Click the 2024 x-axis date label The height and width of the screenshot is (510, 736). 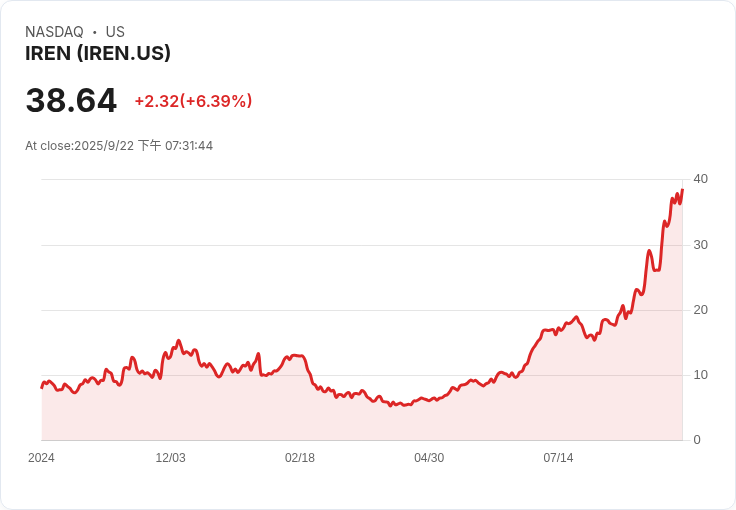41,458
